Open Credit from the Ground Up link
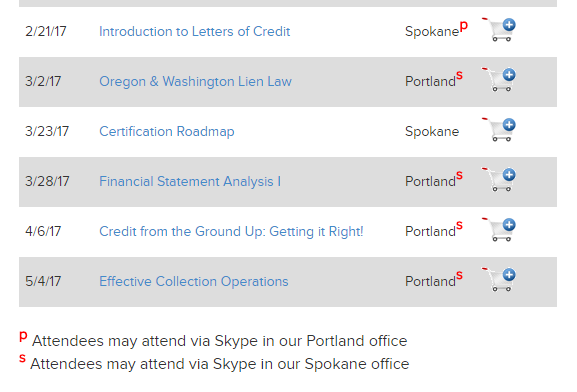 point(231,232)
